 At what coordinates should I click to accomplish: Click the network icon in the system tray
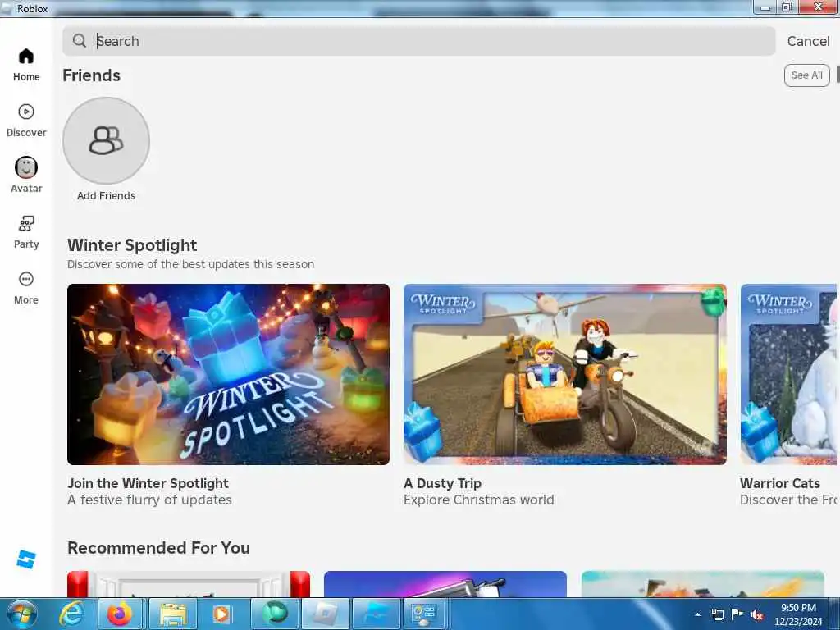(x=717, y=614)
